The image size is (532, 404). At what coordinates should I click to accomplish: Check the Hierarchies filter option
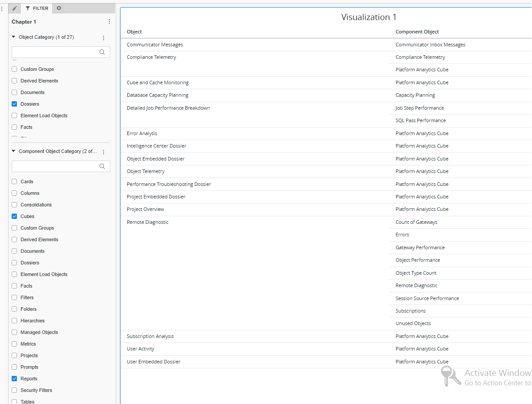pyautogui.click(x=14, y=321)
